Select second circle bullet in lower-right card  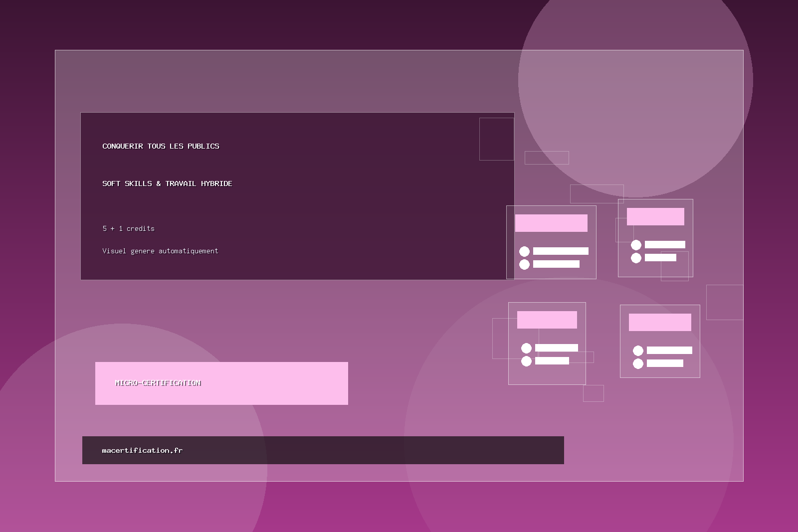tap(638, 363)
